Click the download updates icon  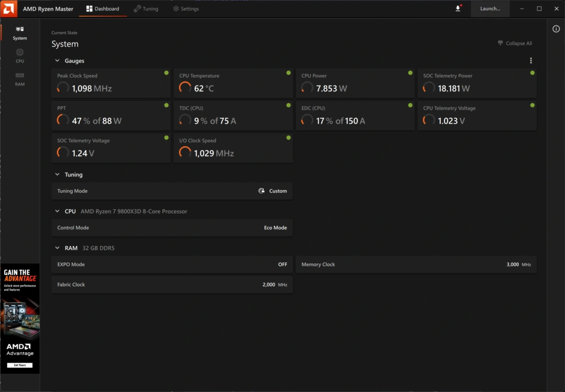pyautogui.click(x=458, y=8)
